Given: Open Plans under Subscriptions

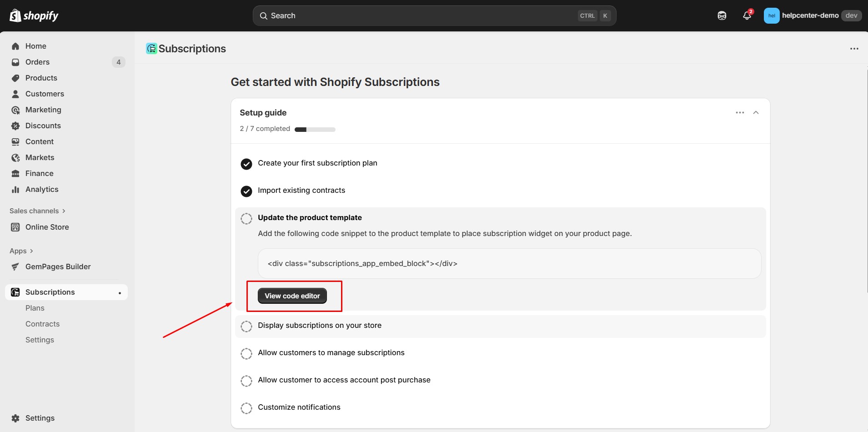Looking at the screenshot, I should [x=35, y=308].
